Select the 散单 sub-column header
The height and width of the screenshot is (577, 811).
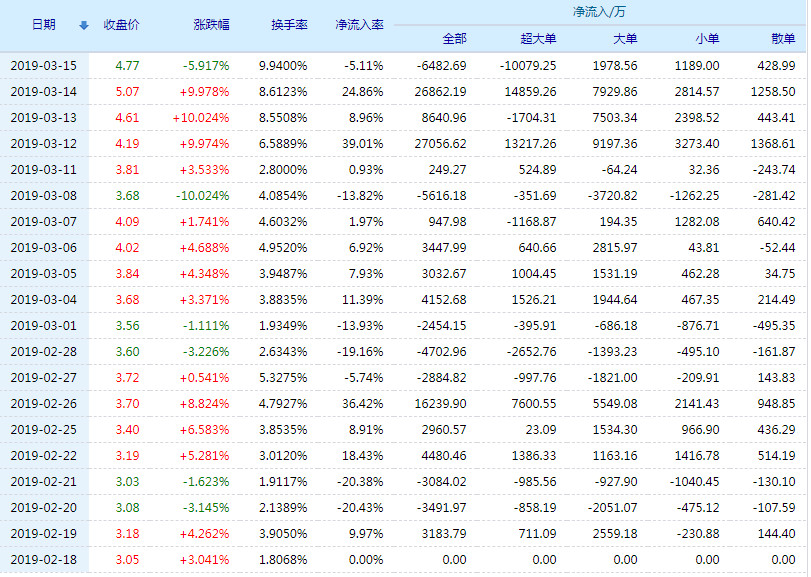coord(783,38)
